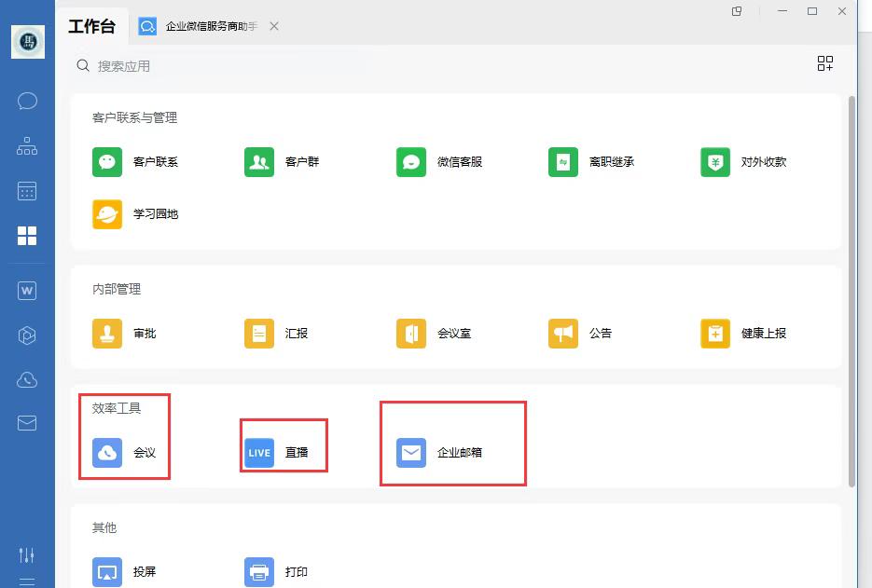Open 离职继承 app icon
Image resolution: width=872 pixels, height=588 pixels.
tap(563, 161)
